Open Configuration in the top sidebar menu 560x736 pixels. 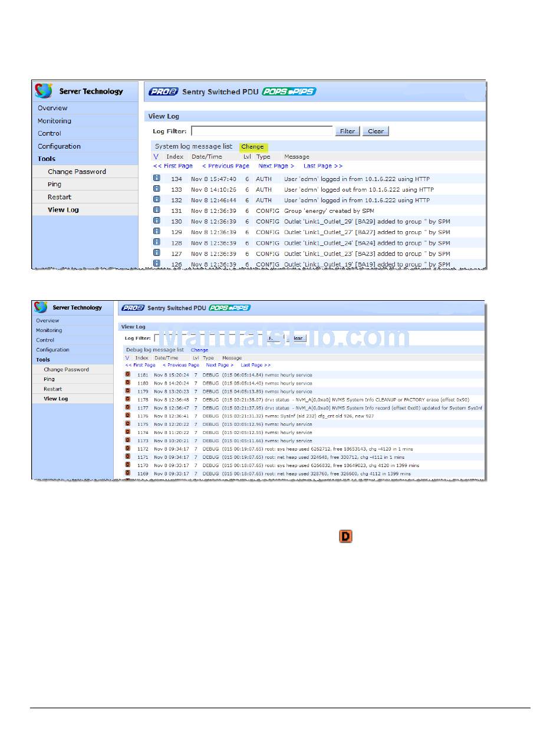point(59,146)
